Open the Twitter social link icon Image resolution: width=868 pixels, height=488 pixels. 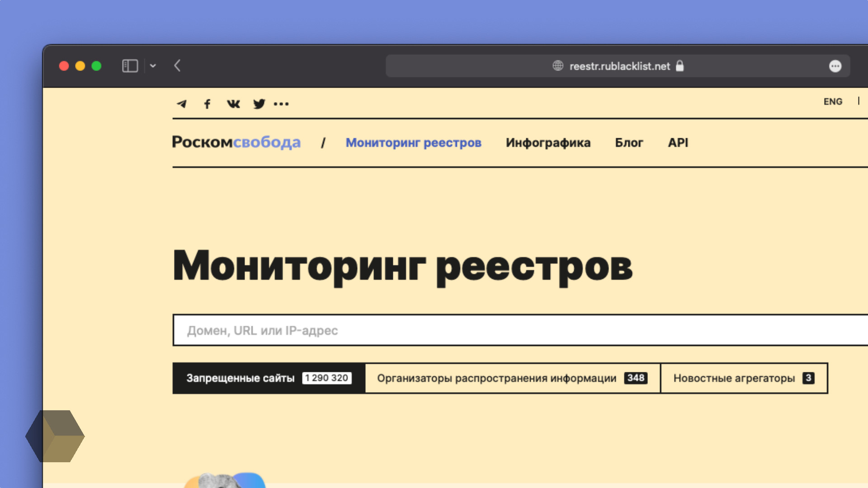(x=259, y=104)
